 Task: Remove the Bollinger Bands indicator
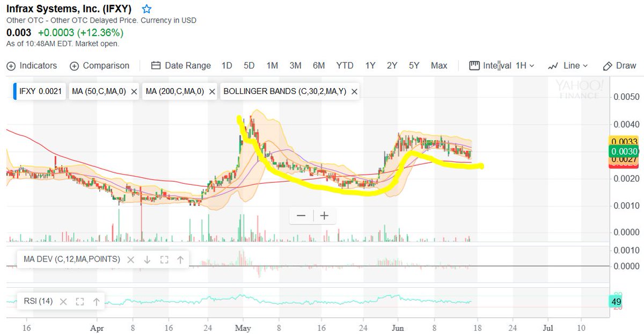pos(354,92)
